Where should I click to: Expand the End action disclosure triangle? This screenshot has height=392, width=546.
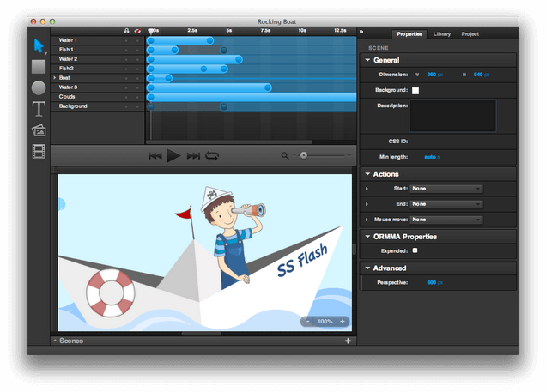367,204
